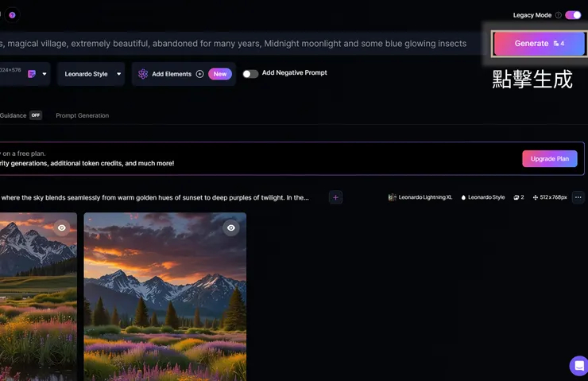Click the Generate button

539,44
